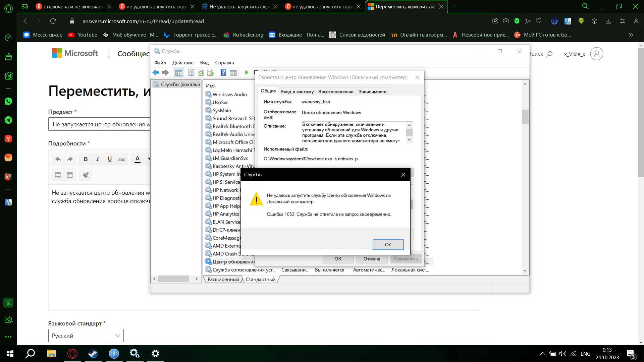Click the Refresh icon in Services toolbar
644x362 pixels.
[201, 72]
